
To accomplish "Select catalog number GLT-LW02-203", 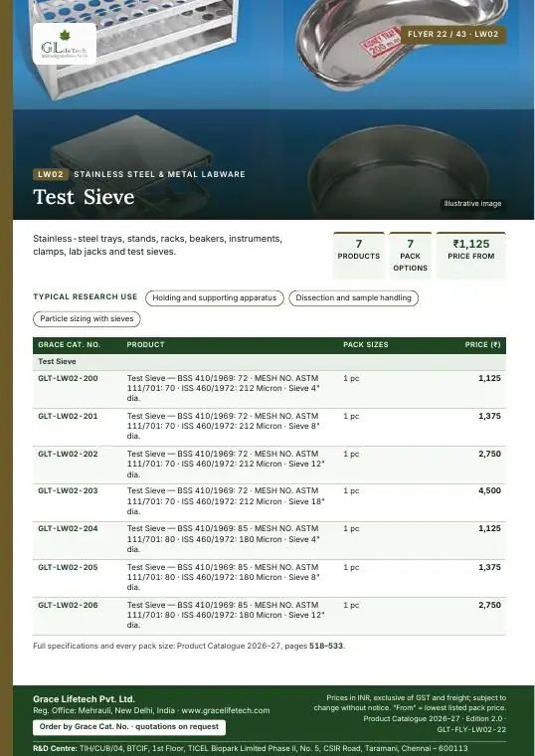I will point(68,490).
